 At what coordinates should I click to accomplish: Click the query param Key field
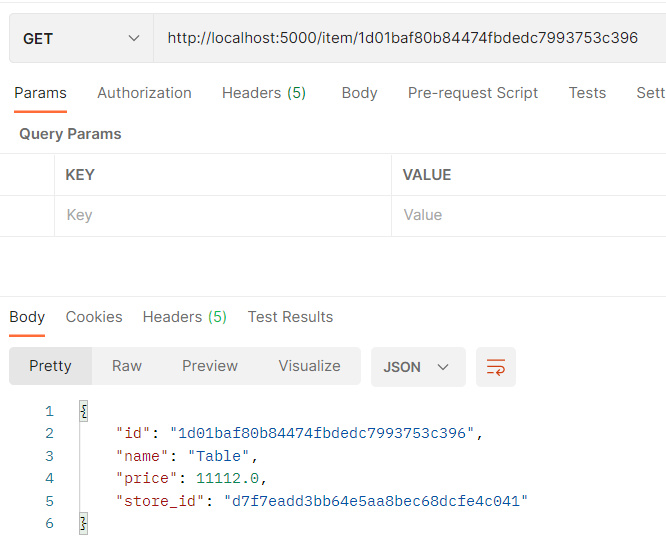click(x=223, y=215)
